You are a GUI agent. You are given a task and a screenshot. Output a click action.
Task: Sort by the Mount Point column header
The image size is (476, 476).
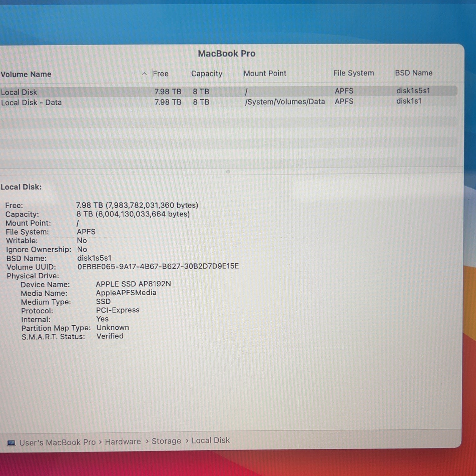[x=265, y=73]
